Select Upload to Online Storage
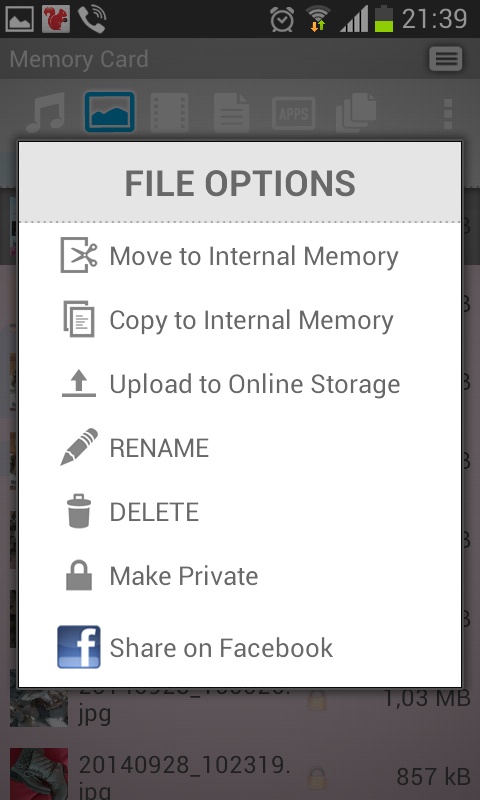 (255, 384)
